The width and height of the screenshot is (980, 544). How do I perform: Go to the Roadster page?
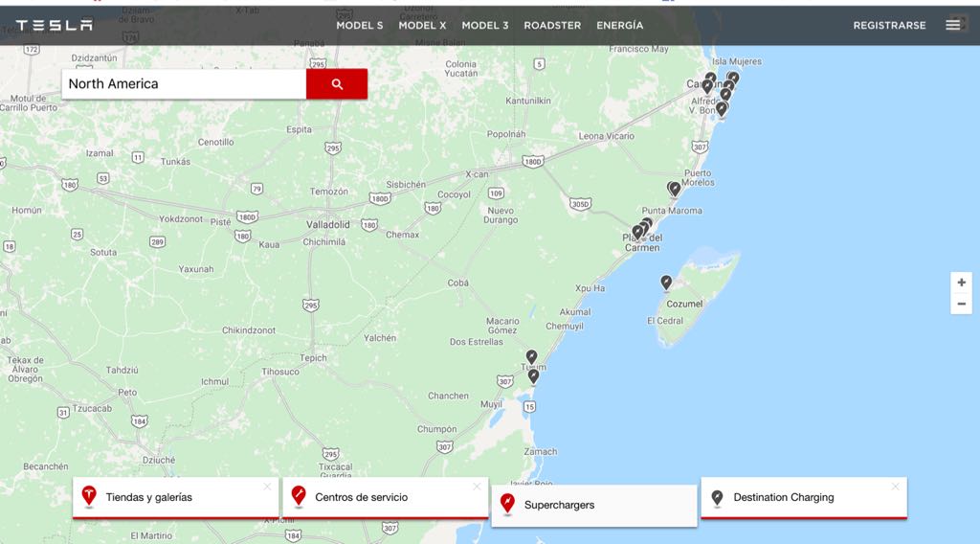point(552,26)
